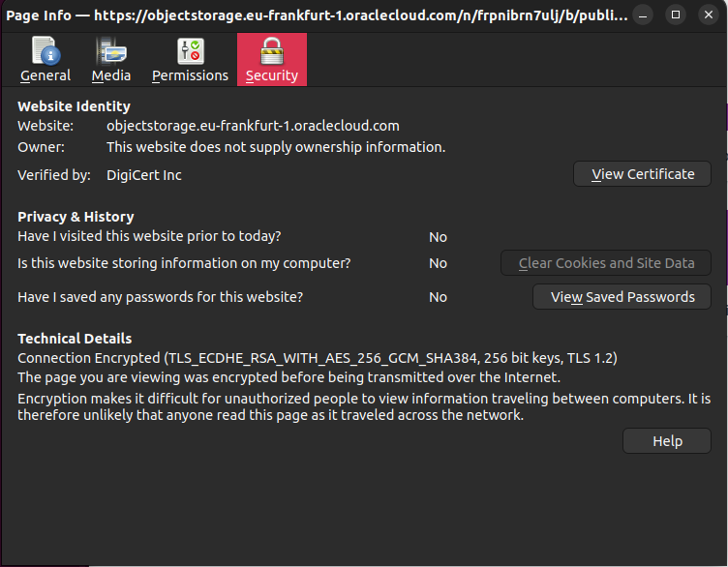Click the Permissions tab traffic-light icon

pyautogui.click(x=190, y=51)
